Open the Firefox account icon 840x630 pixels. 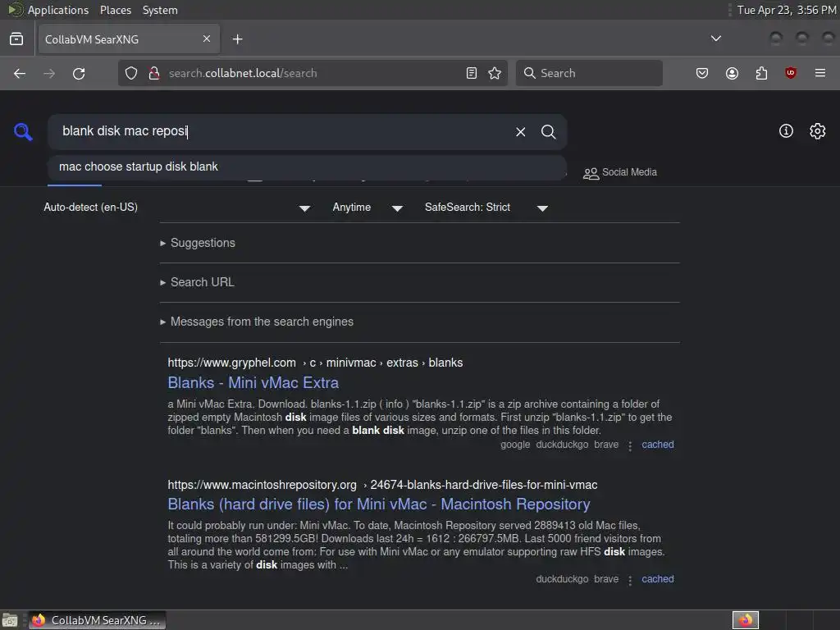click(732, 73)
